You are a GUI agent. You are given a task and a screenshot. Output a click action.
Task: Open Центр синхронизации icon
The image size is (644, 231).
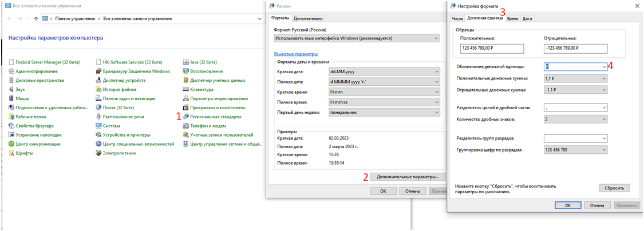12,144
